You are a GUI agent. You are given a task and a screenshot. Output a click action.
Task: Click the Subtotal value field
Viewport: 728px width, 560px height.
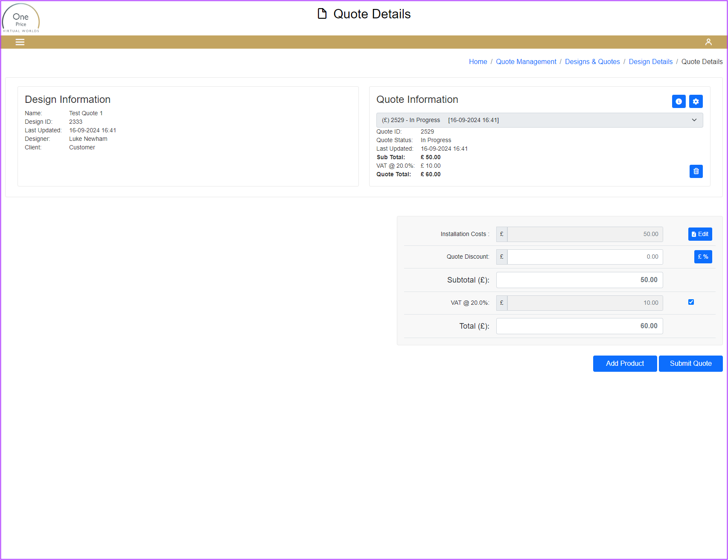[x=579, y=280]
